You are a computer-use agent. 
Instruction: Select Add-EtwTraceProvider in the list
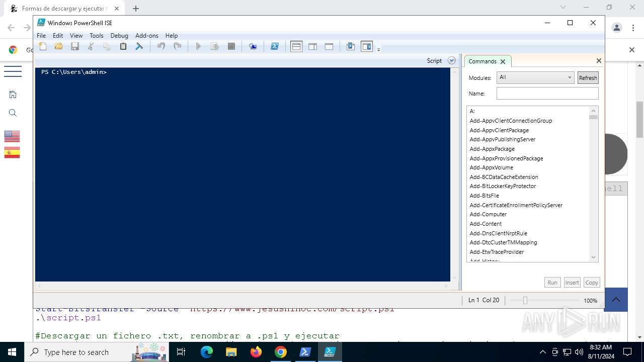click(x=528, y=252)
